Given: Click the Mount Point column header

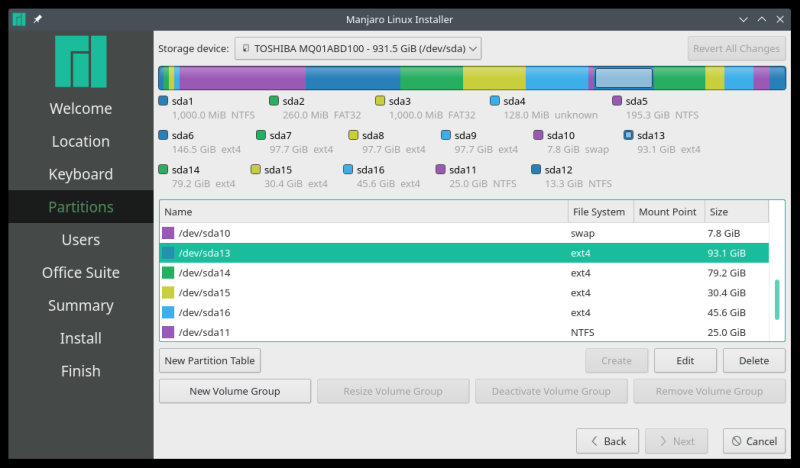Looking at the screenshot, I should (x=668, y=212).
